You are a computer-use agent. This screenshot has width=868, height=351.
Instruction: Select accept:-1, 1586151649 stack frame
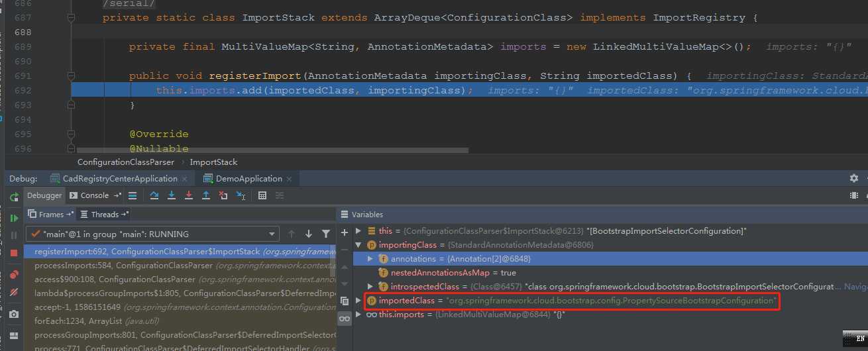click(180, 307)
